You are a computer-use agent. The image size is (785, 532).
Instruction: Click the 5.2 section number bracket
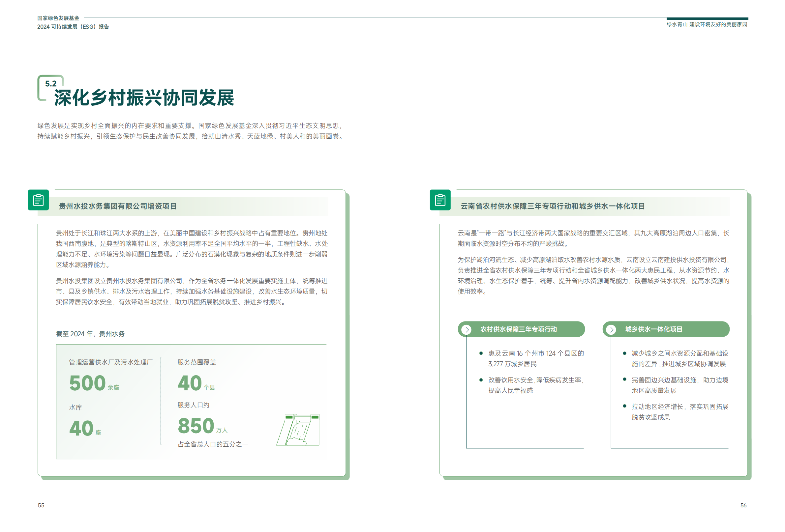51,84
